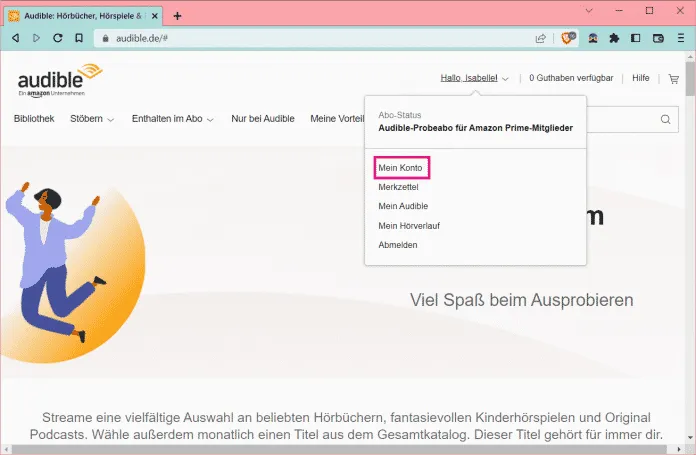
Task: Open a new tab with plus icon
Action: (177, 16)
